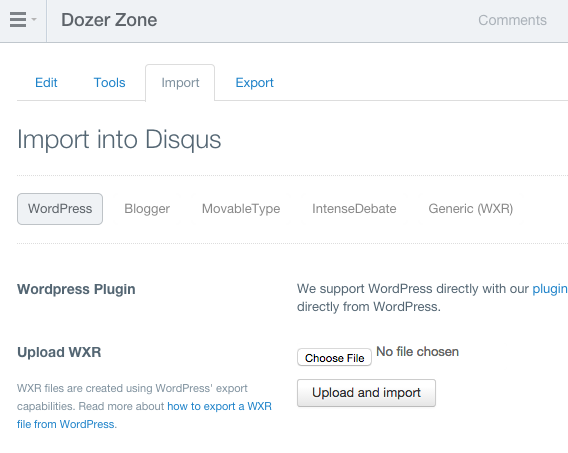
Task: Click the Dozer Zone site title
Action: [109, 20]
